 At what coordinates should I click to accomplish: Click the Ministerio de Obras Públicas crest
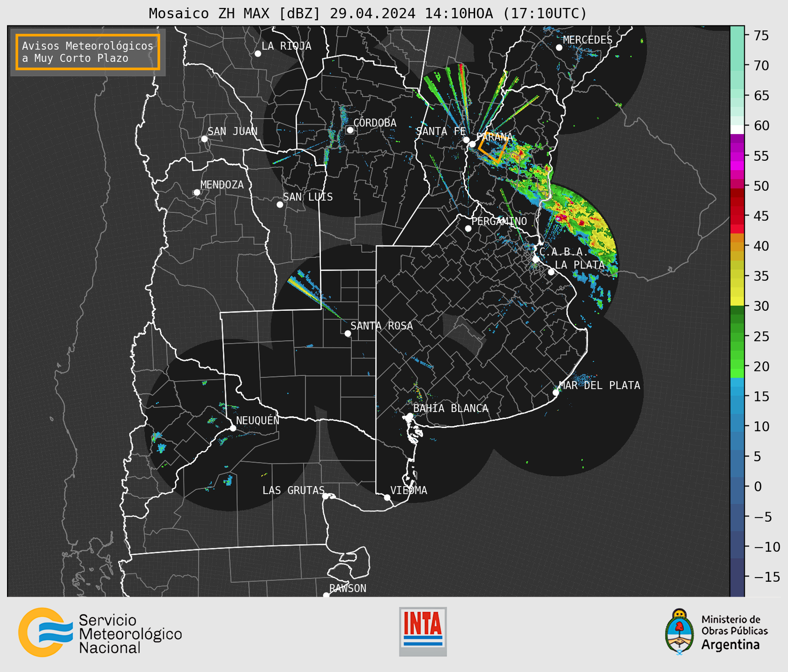click(679, 632)
